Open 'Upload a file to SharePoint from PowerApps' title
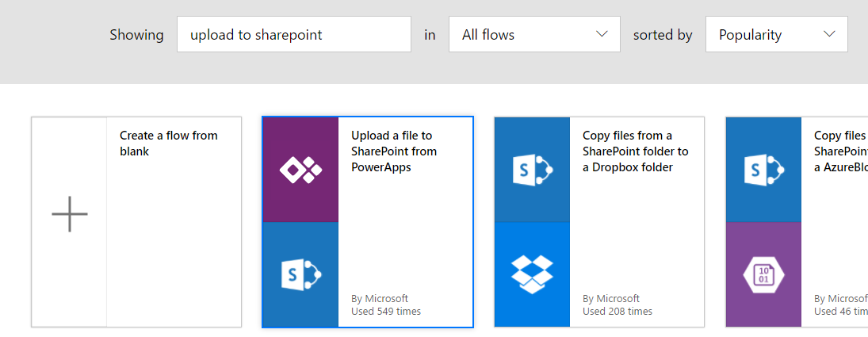 pos(394,151)
